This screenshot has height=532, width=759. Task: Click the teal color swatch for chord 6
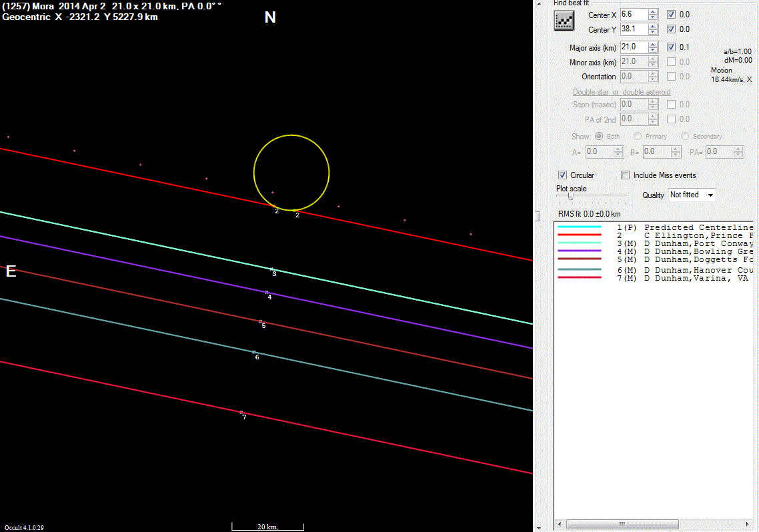(580, 269)
